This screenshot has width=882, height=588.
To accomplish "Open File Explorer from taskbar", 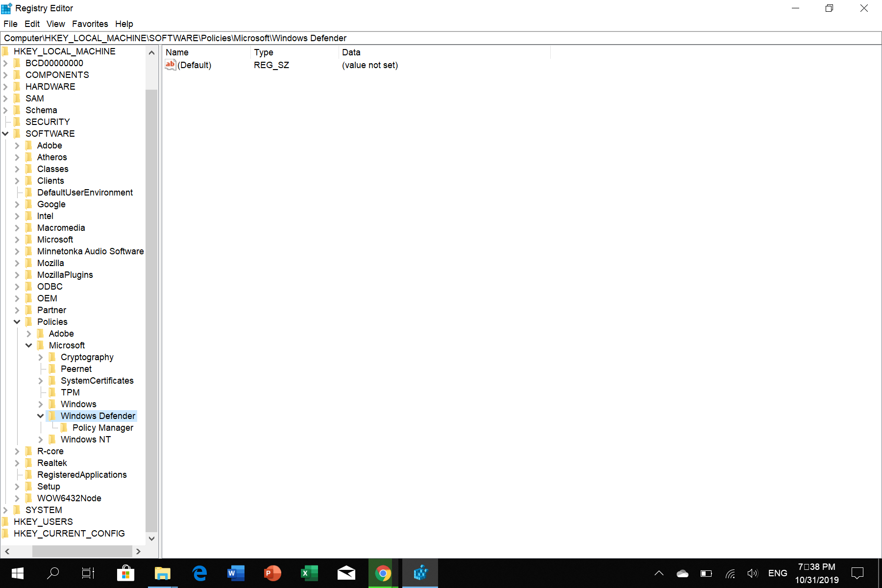I will [x=163, y=573].
